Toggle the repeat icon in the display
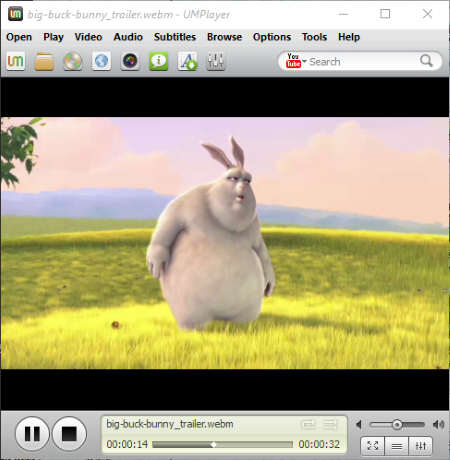The height and width of the screenshot is (460, 450). point(308,424)
